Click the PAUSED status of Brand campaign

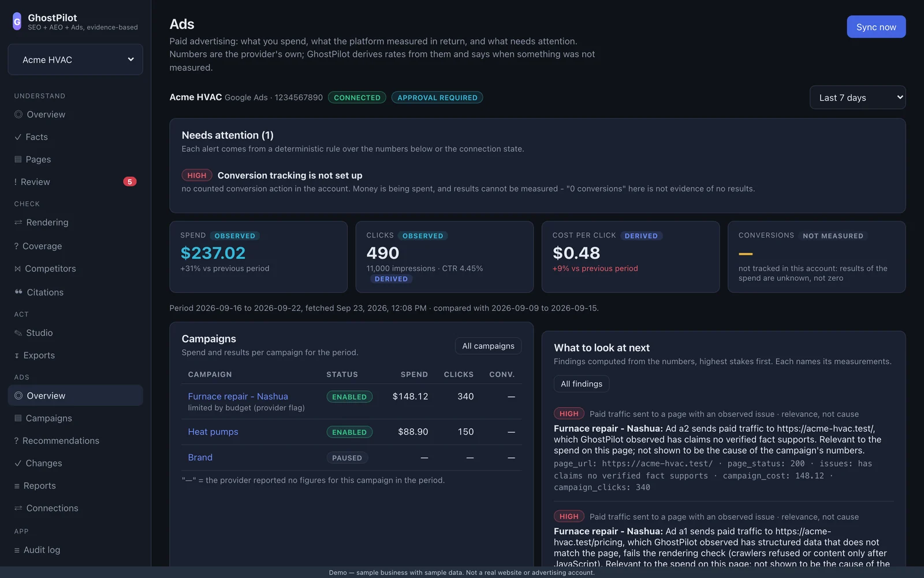point(347,458)
